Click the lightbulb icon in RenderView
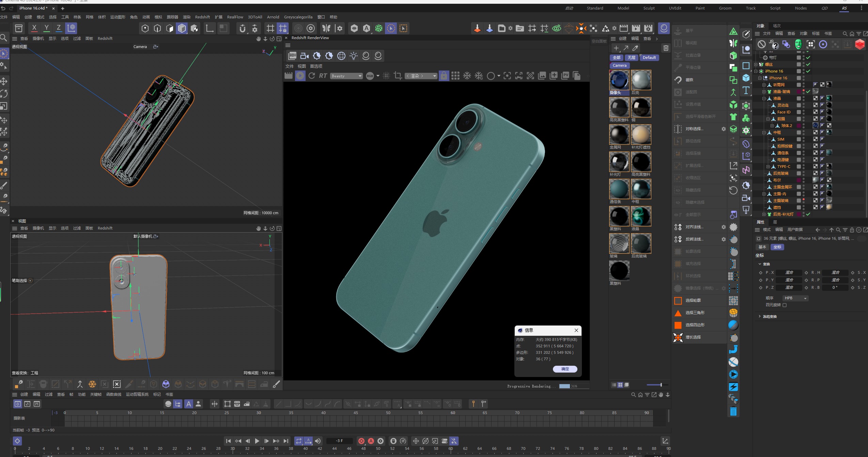This screenshot has width=868, height=457. (x=354, y=56)
